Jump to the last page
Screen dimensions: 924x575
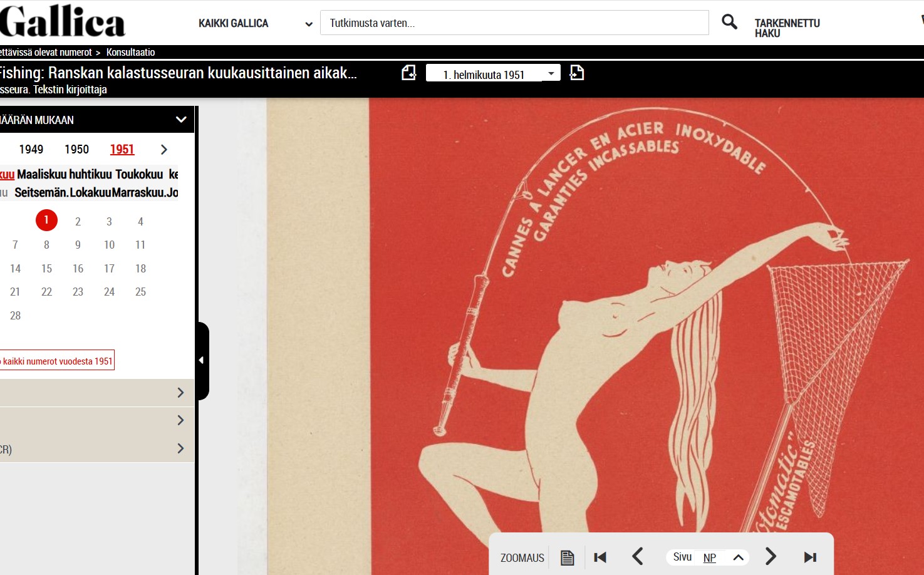(810, 557)
